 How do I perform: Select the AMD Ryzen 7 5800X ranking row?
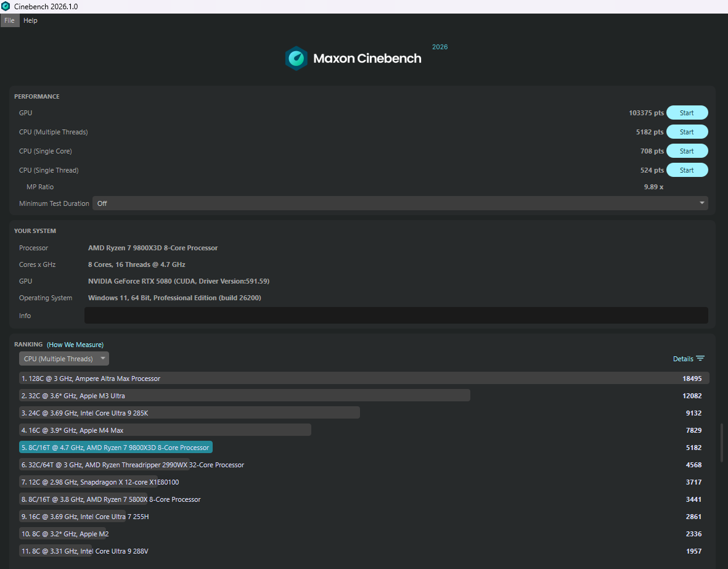click(364, 499)
